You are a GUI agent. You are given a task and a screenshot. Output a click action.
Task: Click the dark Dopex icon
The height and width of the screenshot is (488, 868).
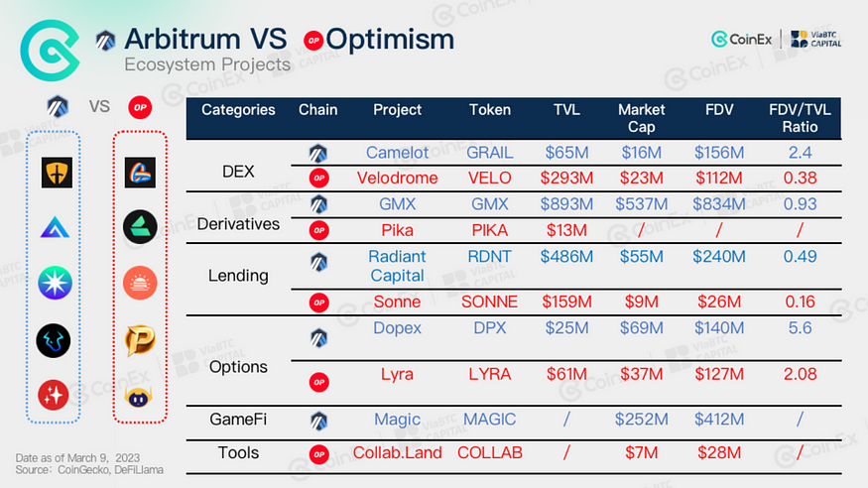coord(56,340)
